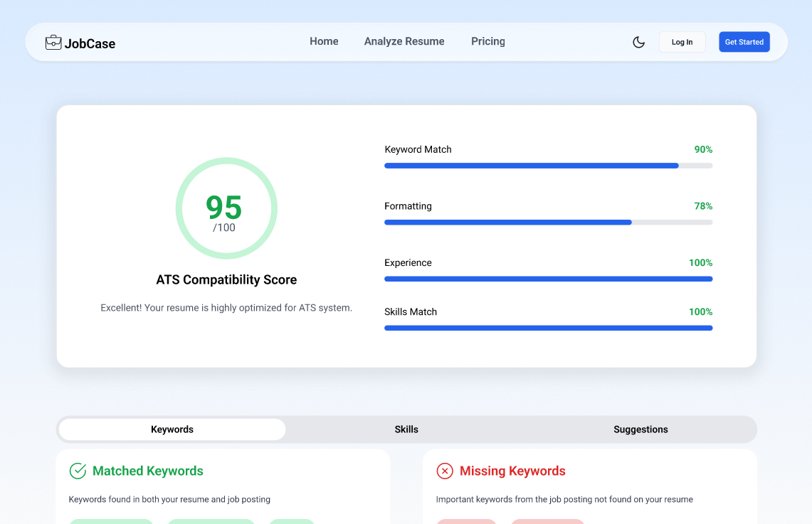Open the Pricing page
812x524 pixels.
tap(488, 41)
